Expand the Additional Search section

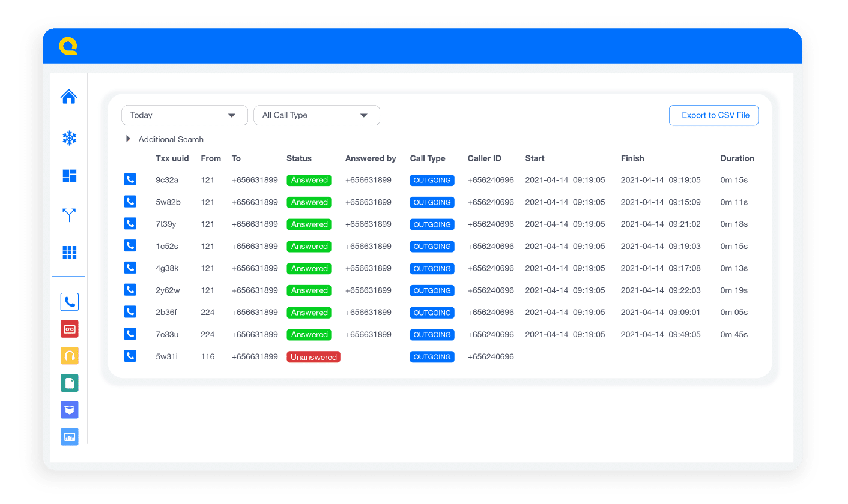pyautogui.click(x=165, y=139)
